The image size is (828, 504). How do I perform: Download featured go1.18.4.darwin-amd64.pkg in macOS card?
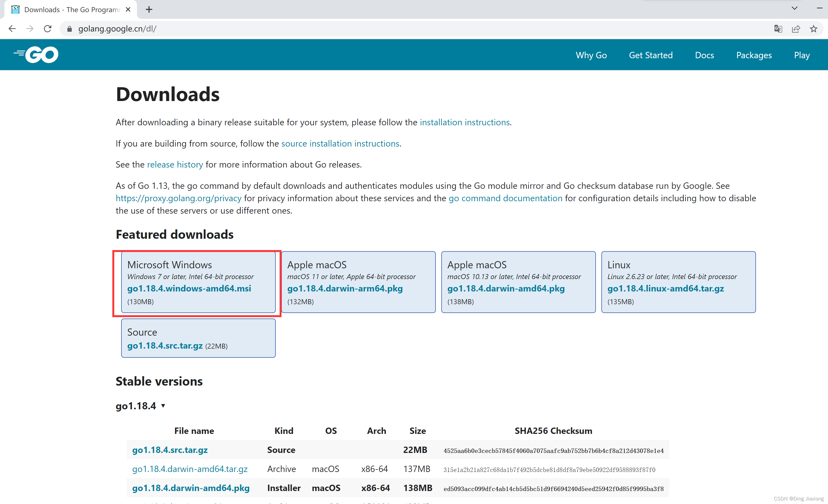(506, 288)
